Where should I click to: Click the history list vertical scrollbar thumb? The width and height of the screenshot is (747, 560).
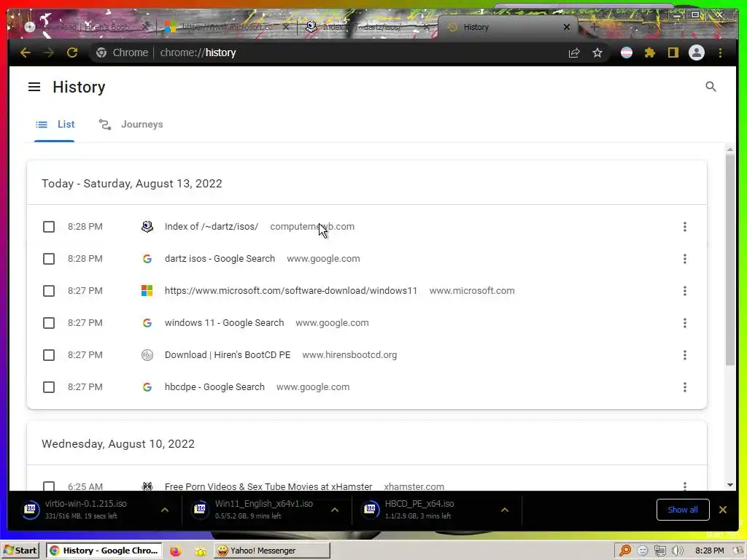pos(730,260)
